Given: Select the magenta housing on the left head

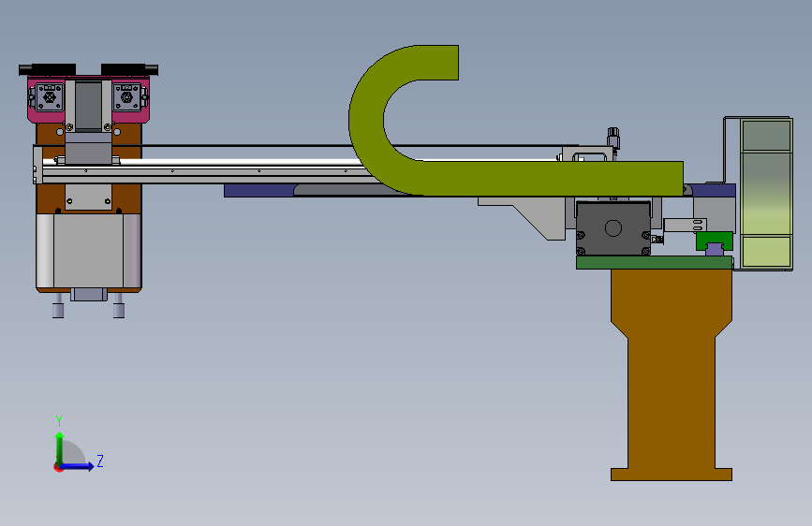Looking at the screenshot, I should pyautogui.click(x=89, y=99).
